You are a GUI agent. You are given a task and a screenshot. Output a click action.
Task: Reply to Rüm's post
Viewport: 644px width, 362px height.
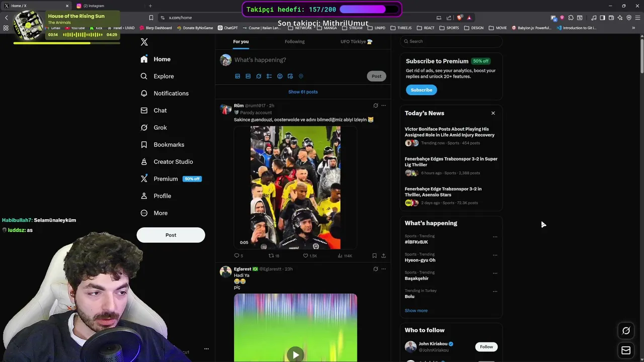pos(238,256)
